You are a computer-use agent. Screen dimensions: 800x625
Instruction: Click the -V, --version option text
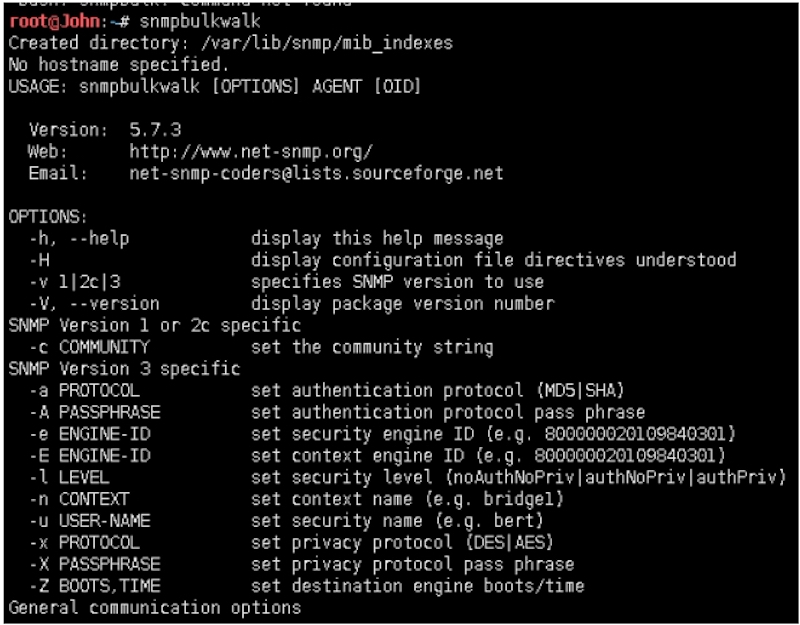pos(94,304)
